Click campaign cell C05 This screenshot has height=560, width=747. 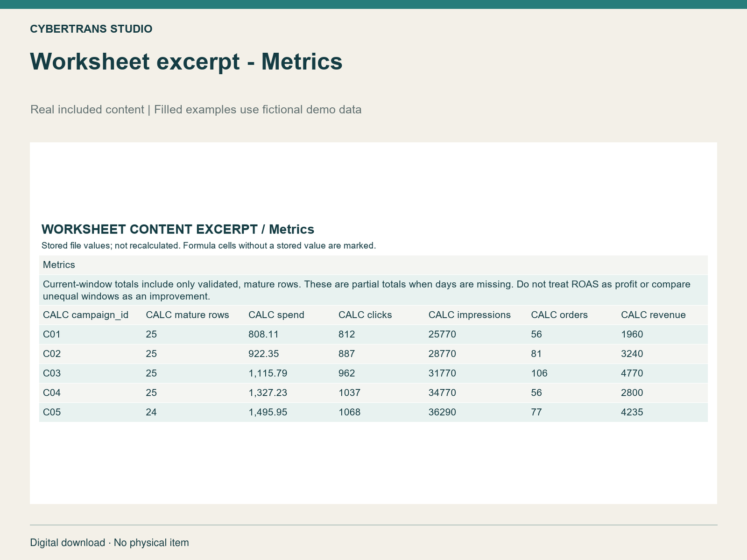point(52,413)
